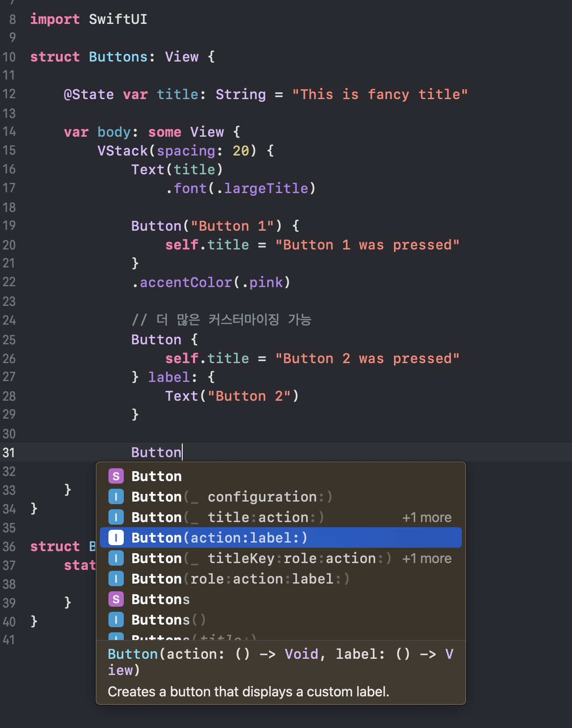Screen dimensions: 572x728
Task: Select the Buttons struct completion
Action: pos(280,599)
